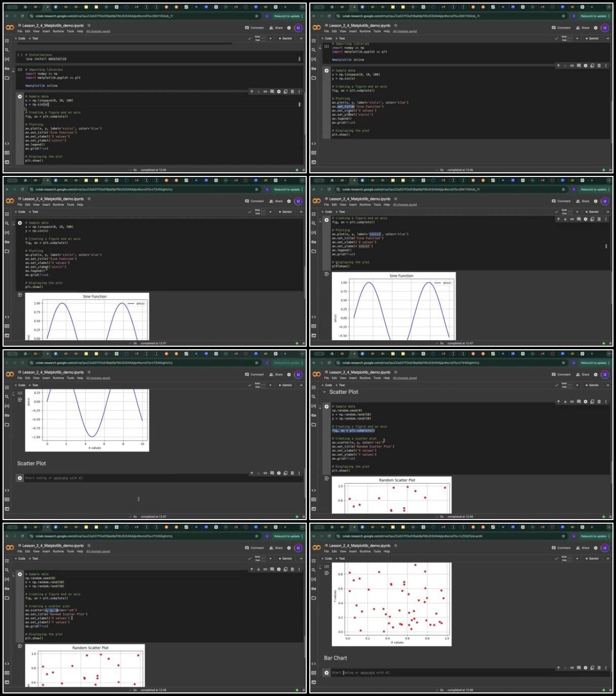Open the Terminal icon in the pip install panel
Image resolution: width=616 pixels, height=696 pixels.
click(x=7, y=162)
